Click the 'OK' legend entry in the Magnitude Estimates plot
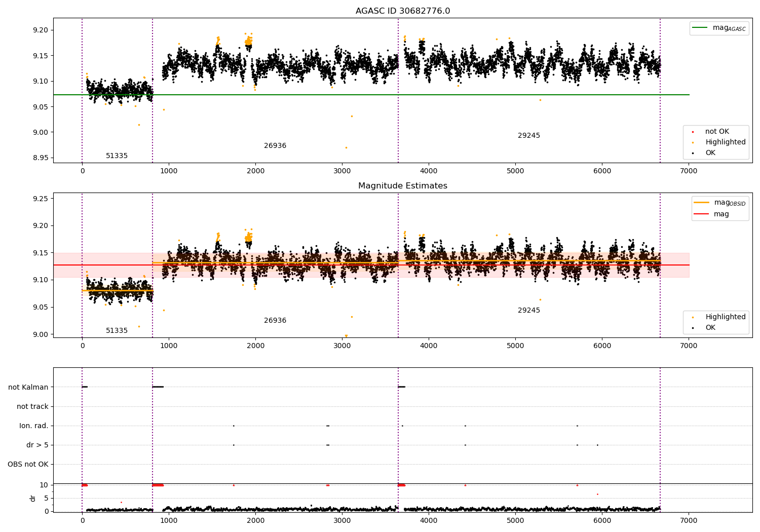 click(704, 328)
